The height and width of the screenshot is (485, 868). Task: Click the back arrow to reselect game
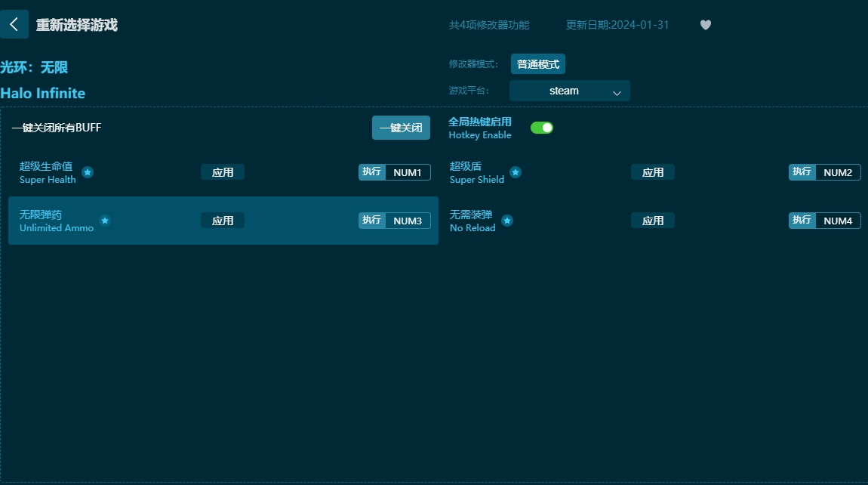tap(14, 23)
